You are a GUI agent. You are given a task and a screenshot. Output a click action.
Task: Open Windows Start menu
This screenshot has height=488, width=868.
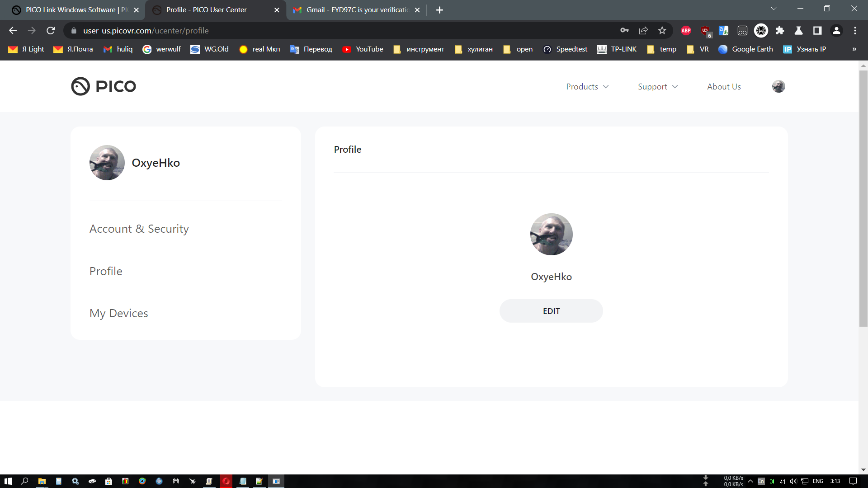point(8,481)
